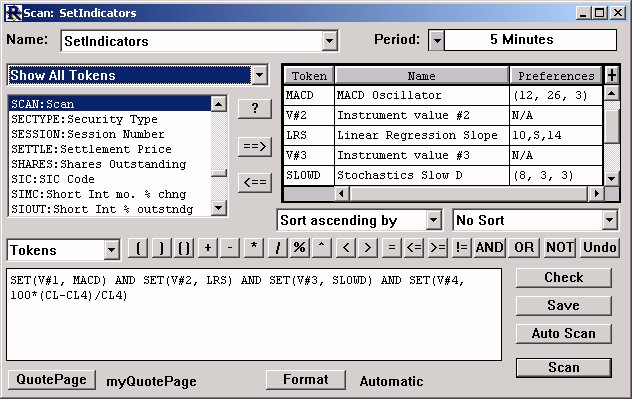Select the Linear Regression Slope row
This screenshot has width=632, height=399.
tap(443, 135)
